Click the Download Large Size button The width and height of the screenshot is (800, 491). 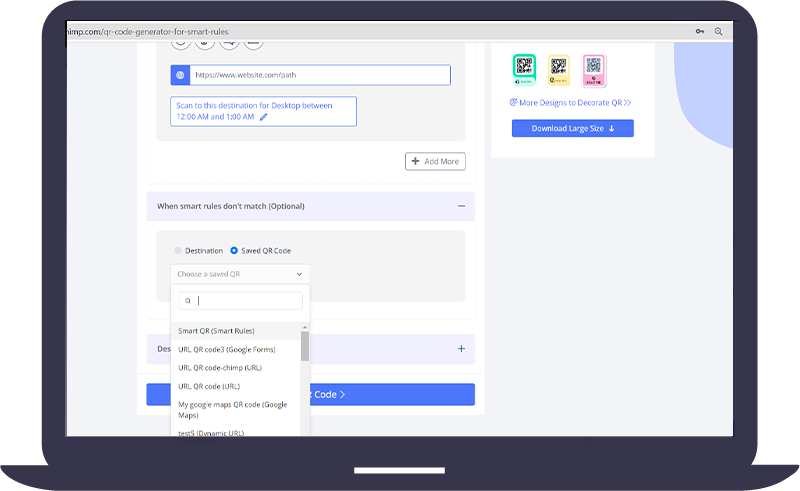point(572,128)
